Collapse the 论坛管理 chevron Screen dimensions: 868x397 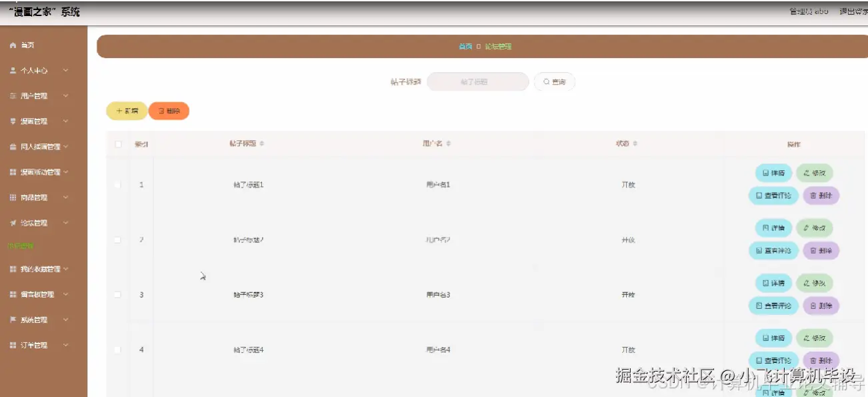coord(65,223)
